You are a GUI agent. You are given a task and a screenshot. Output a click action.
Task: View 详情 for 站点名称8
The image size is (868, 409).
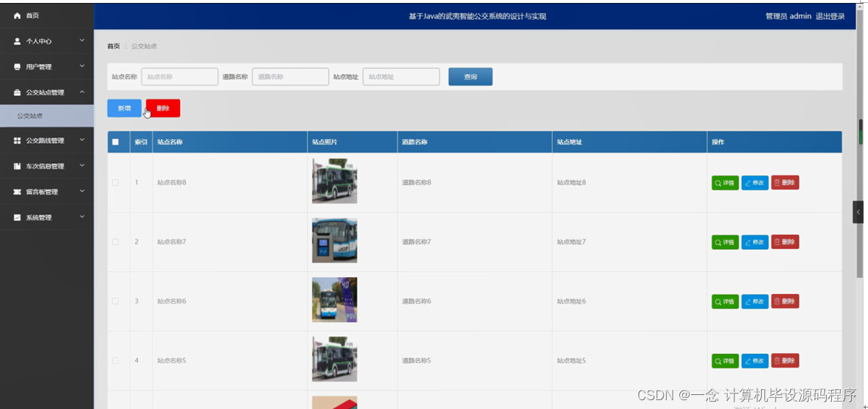click(x=725, y=183)
